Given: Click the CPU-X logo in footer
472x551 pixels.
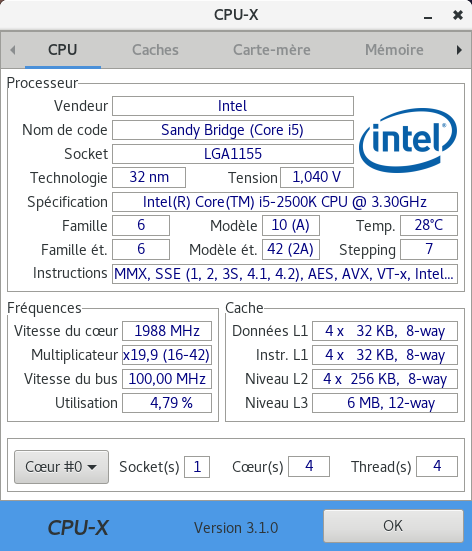Looking at the screenshot, I should coord(78,528).
